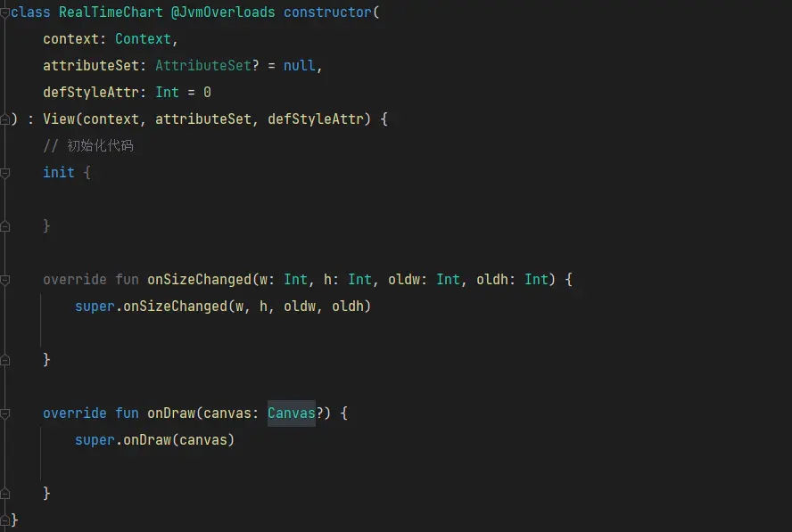The width and height of the screenshot is (792, 532).
Task: Click fold end marker closing onDraw
Action: (x=5, y=495)
